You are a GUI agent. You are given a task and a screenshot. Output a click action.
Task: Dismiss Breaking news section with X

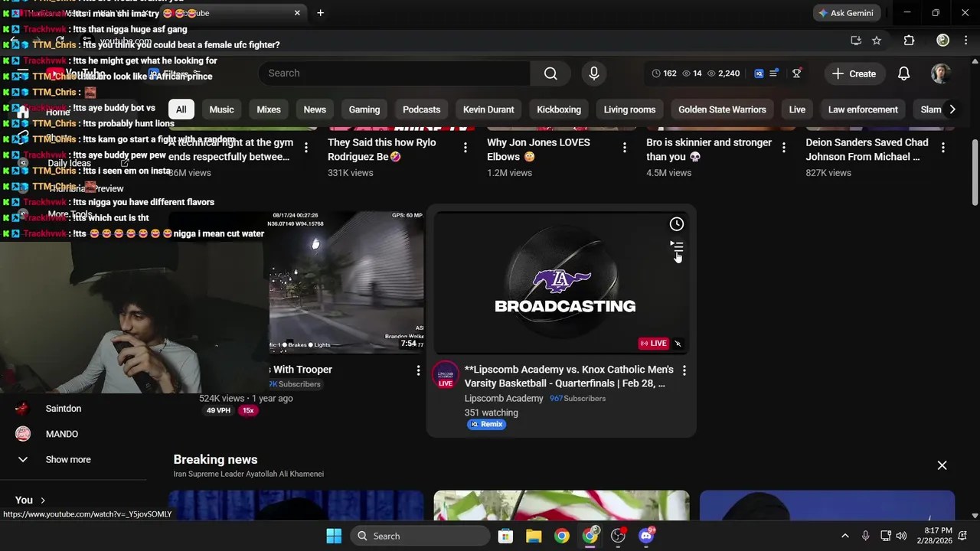click(942, 465)
